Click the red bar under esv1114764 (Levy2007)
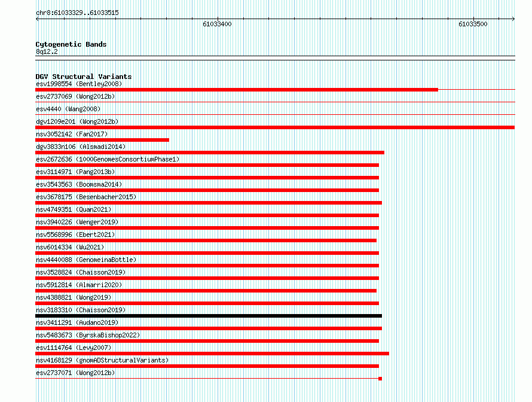The width and height of the screenshot is (532, 402). pos(212,354)
